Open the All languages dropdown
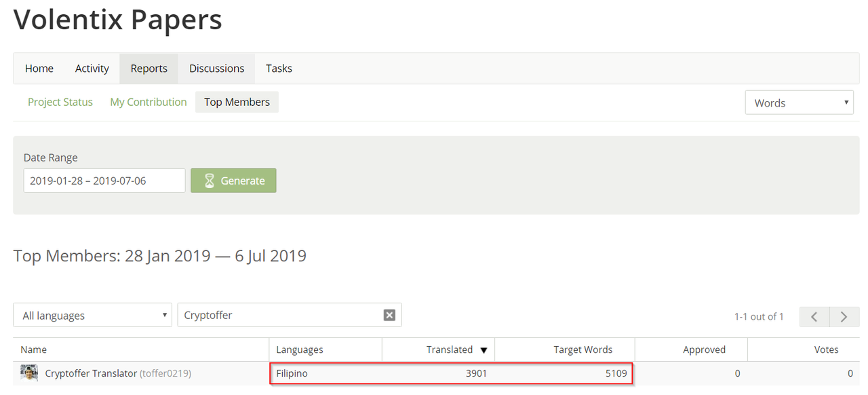868x395 pixels. [92, 315]
